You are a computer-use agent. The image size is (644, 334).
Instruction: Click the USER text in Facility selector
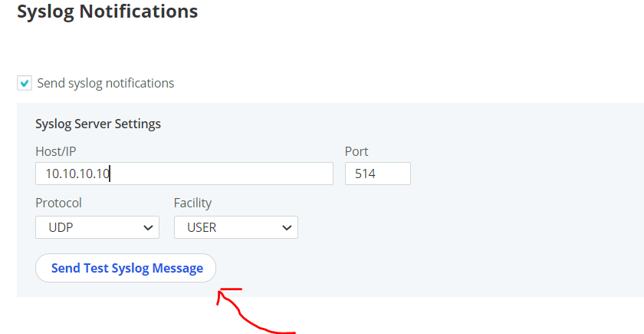(x=202, y=227)
